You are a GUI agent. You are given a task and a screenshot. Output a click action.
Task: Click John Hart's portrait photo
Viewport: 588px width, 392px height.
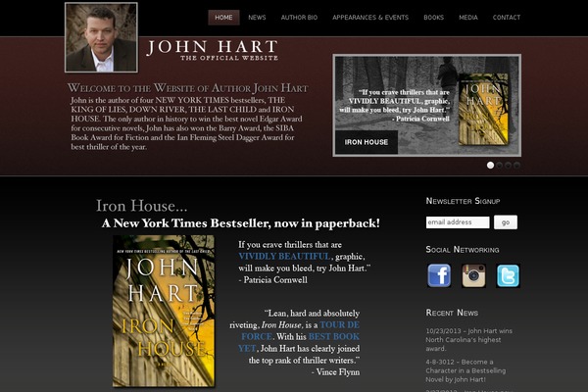pos(101,37)
